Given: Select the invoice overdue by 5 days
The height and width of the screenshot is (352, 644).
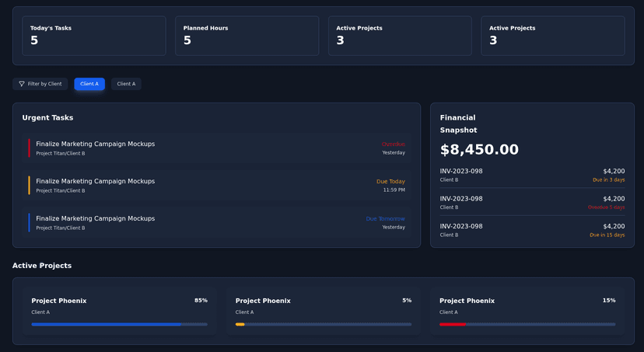Looking at the screenshot, I should pos(532,203).
